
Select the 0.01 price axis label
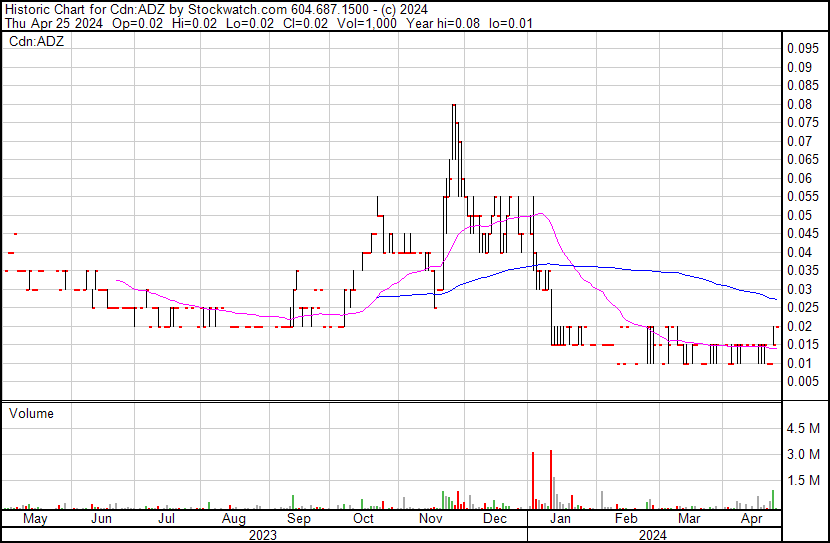click(x=799, y=364)
